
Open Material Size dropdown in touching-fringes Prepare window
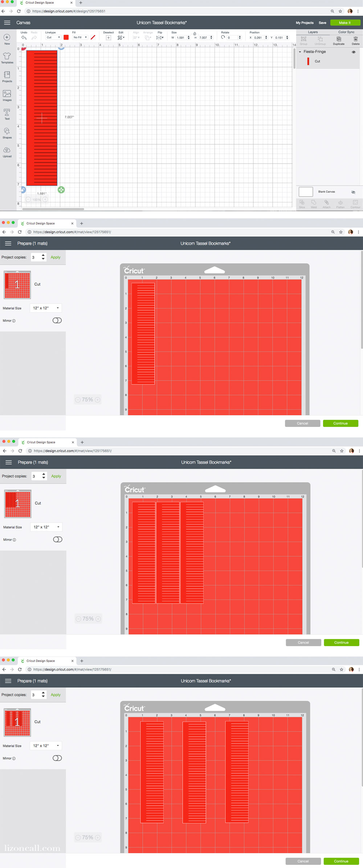point(46,527)
